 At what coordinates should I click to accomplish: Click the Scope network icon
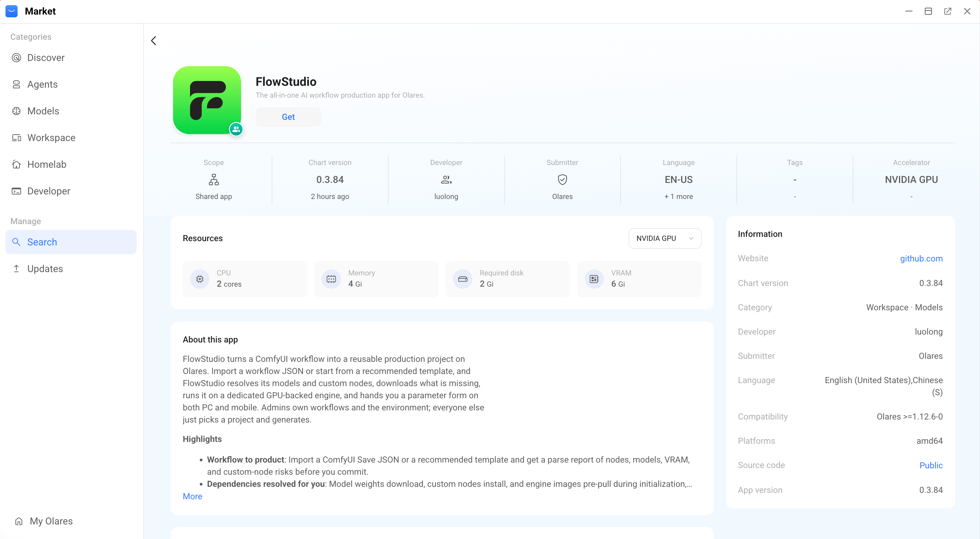[x=214, y=179]
